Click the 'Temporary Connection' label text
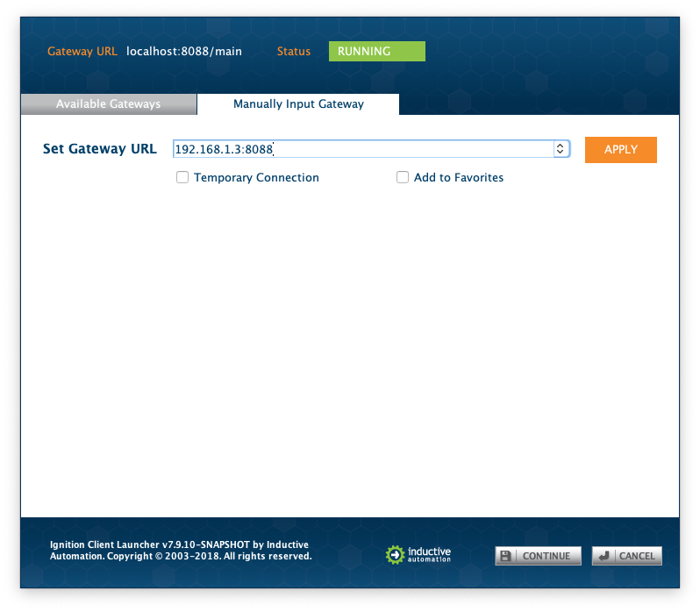The height and width of the screenshot is (612, 700). click(256, 178)
